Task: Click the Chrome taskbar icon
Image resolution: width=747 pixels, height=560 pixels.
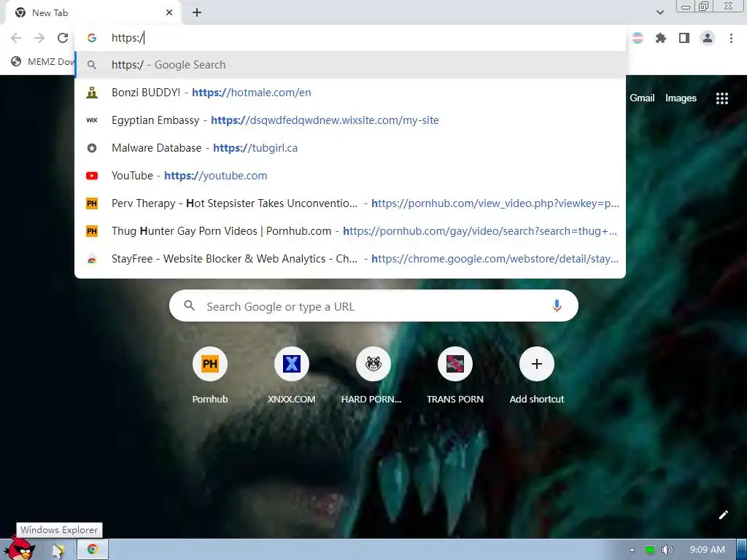Action: click(93, 550)
